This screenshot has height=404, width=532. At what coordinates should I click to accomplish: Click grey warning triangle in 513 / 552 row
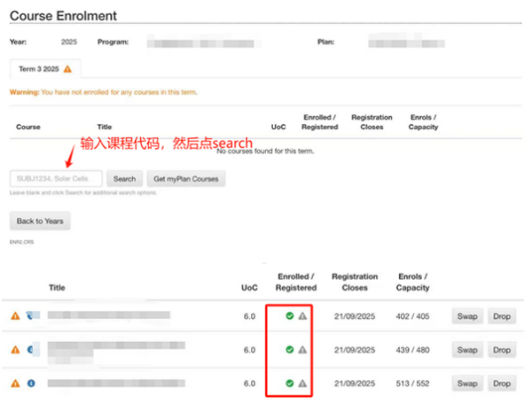[302, 384]
